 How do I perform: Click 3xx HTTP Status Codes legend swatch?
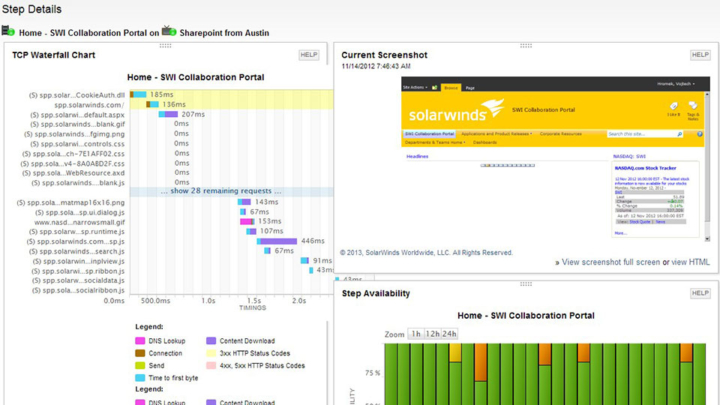[x=211, y=353]
